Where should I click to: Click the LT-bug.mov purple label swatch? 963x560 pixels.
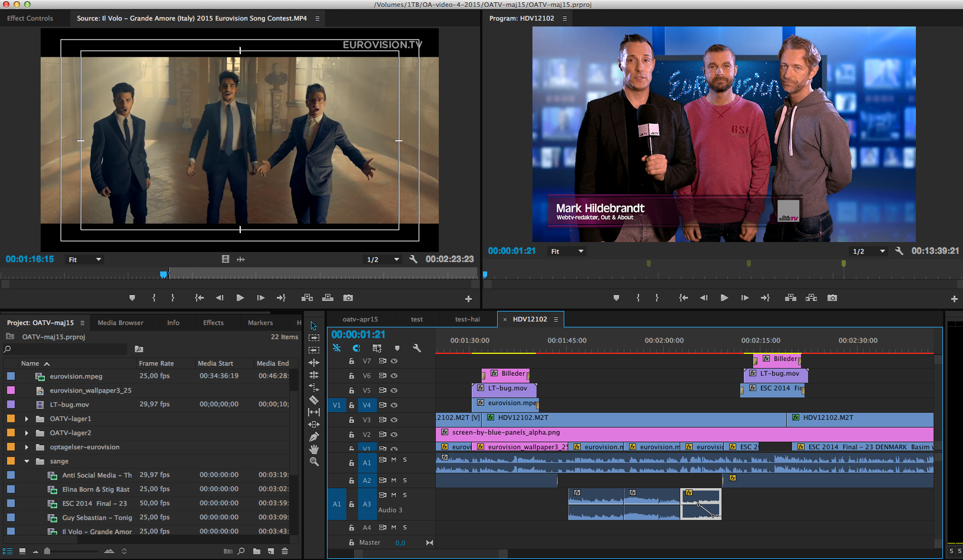(x=11, y=405)
